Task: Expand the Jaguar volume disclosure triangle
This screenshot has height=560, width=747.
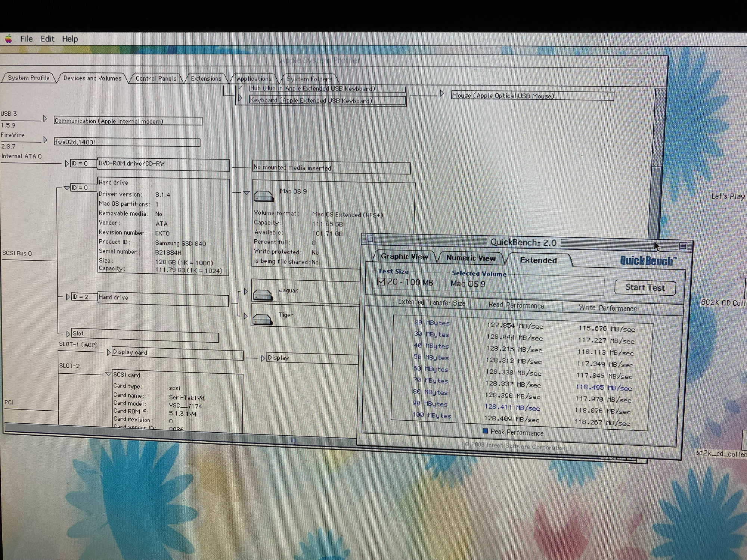Action: pyautogui.click(x=245, y=291)
